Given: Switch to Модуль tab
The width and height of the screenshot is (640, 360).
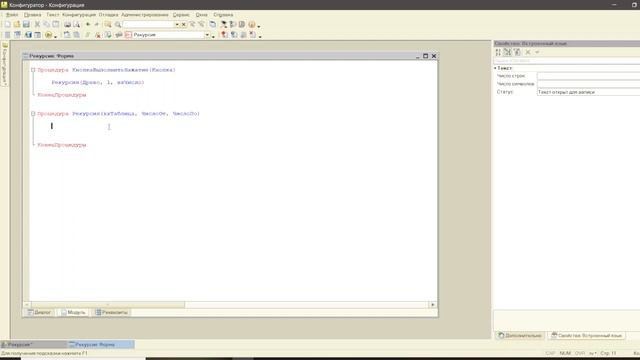Looking at the screenshot, I should coord(73,313).
